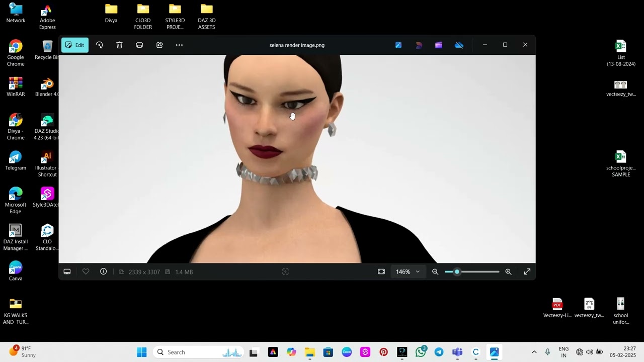Select the CLO Standalone desktop shortcut
Image resolution: width=644 pixels, height=362 pixels.
pos(47,237)
